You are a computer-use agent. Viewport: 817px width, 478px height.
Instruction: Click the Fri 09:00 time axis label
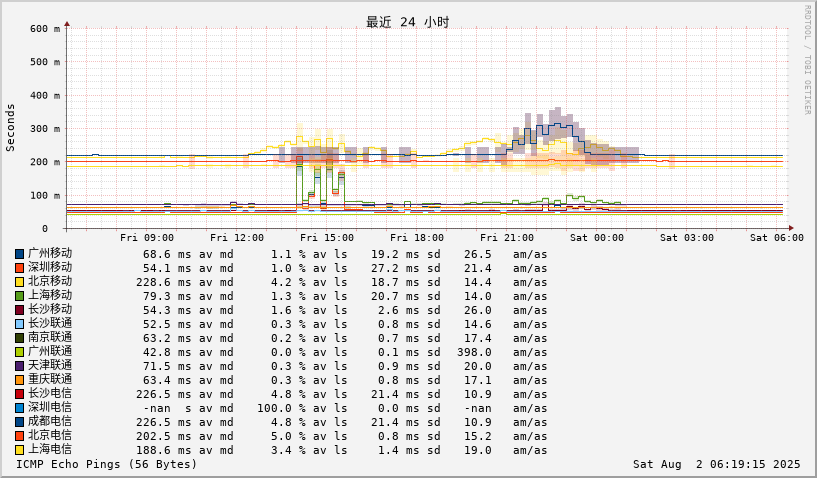(x=147, y=238)
